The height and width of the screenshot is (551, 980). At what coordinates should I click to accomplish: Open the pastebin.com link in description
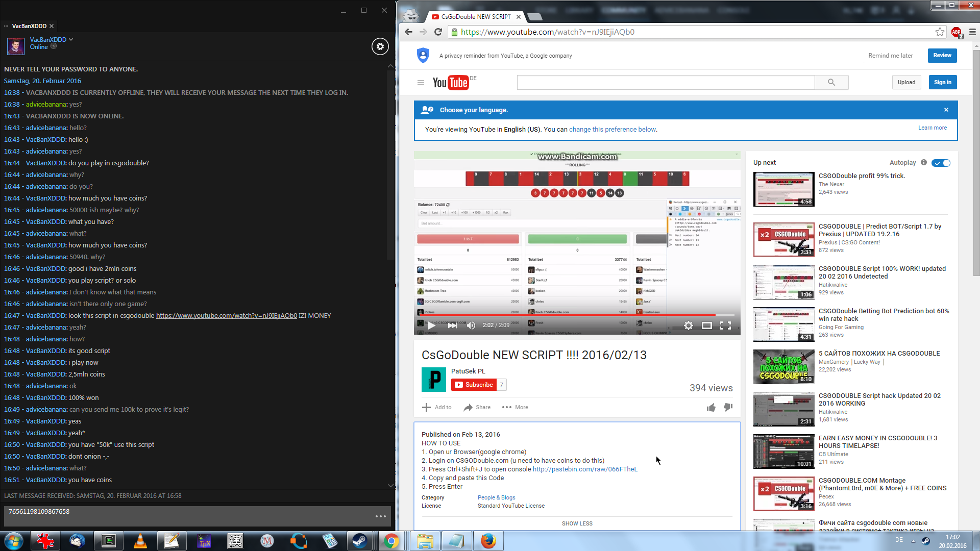click(585, 469)
